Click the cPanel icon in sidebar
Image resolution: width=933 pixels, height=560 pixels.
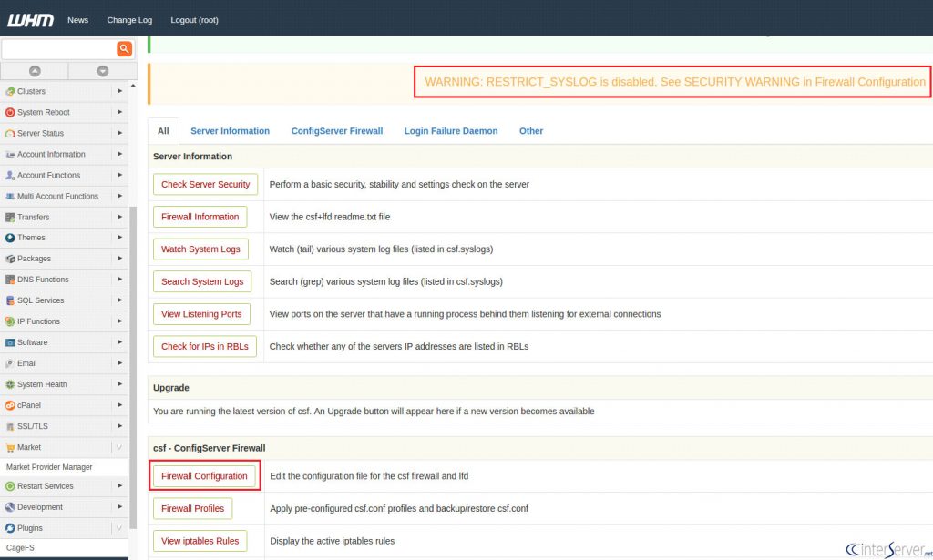9,405
